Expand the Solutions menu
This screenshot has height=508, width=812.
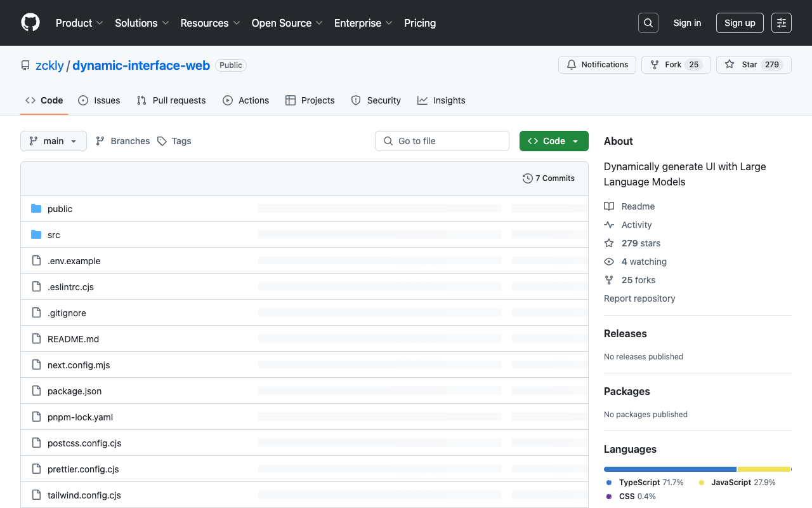click(x=142, y=23)
